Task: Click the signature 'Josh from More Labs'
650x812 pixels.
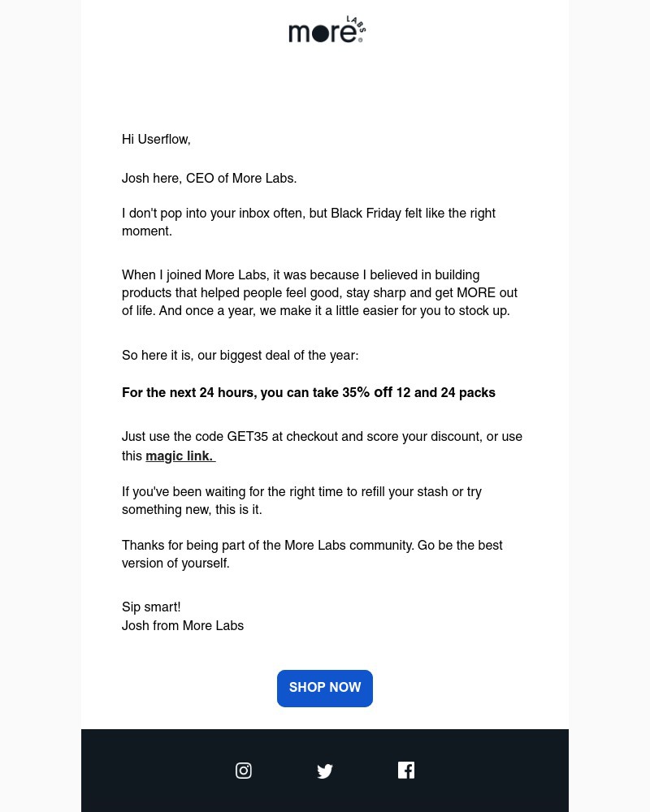Action: pos(183,626)
